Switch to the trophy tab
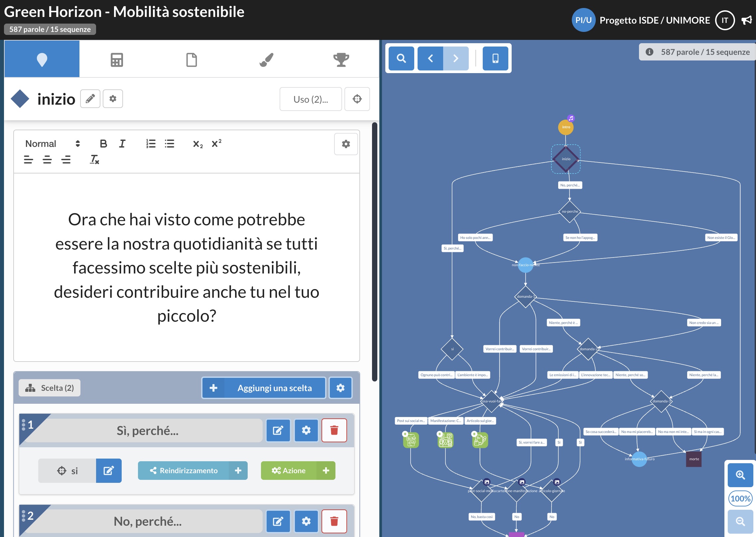Image resolution: width=756 pixels, height=537 pixels. point(341,60)
